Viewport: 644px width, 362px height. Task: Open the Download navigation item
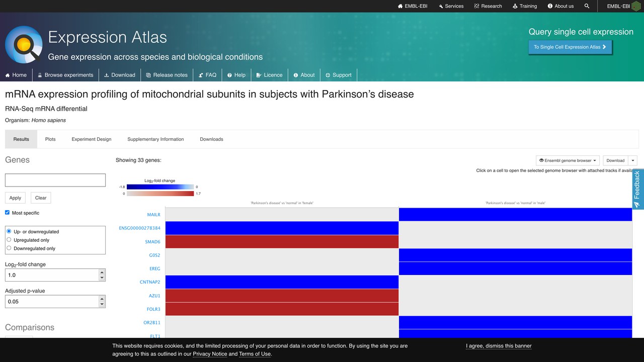(120, 75)
